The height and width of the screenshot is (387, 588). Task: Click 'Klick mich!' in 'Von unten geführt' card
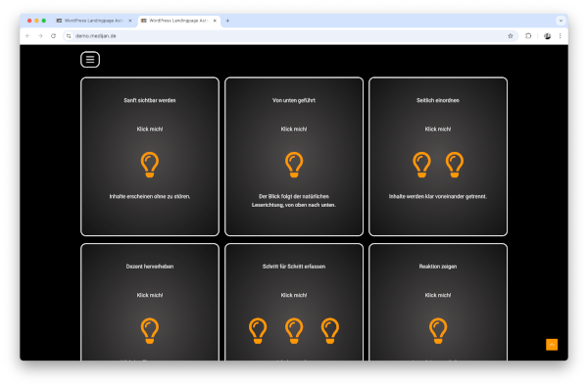tap(294, 129)
